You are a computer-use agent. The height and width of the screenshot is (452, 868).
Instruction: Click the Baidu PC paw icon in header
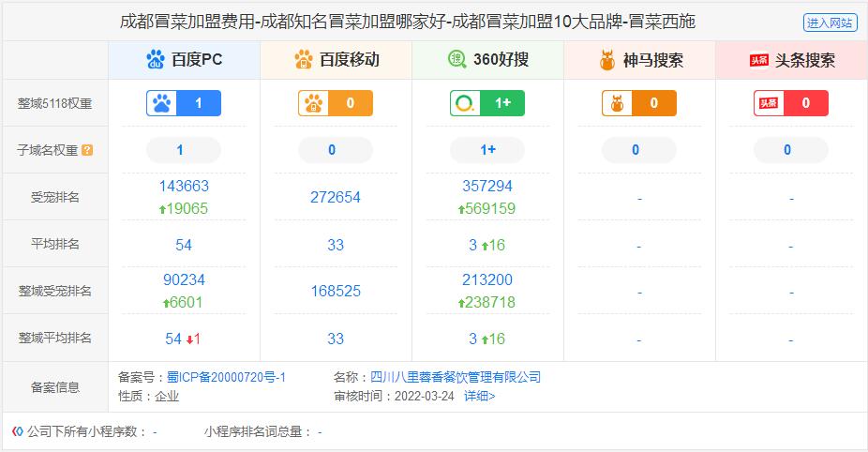point(156,60)
